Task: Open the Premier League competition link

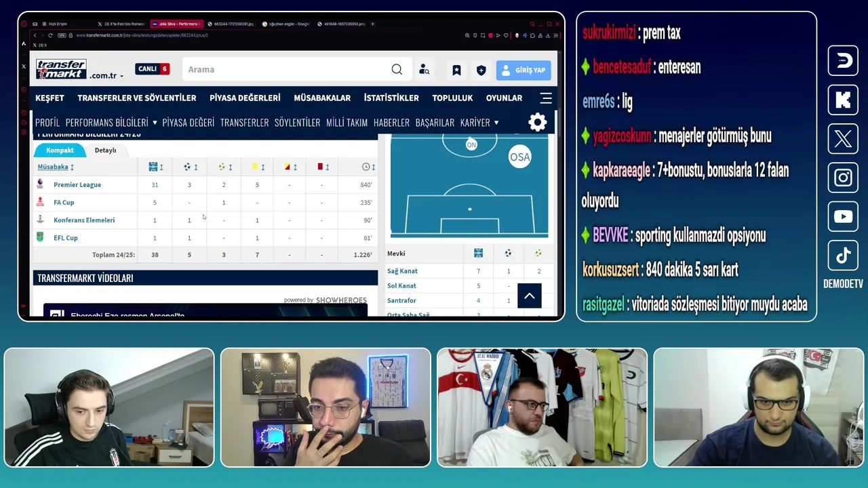Action: tap(77, 184)
